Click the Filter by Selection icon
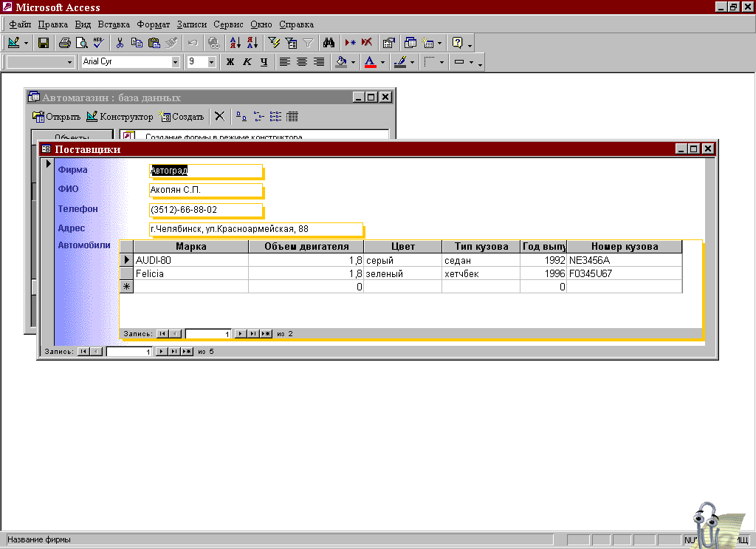The height and width of the screenshot is (549, 756). click(274, 43)
